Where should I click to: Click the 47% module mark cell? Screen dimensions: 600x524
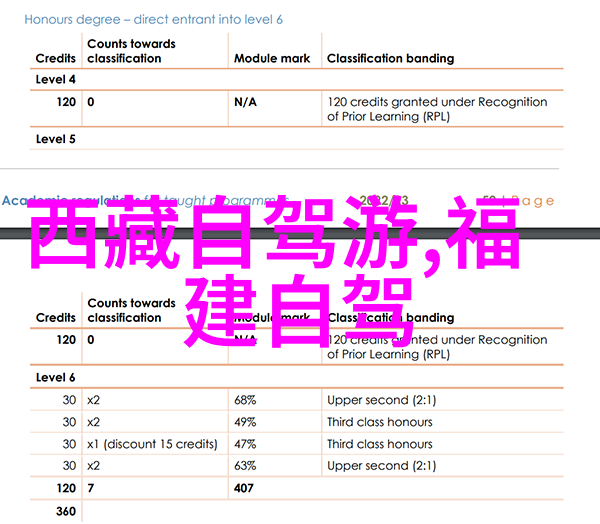[246, 444]
